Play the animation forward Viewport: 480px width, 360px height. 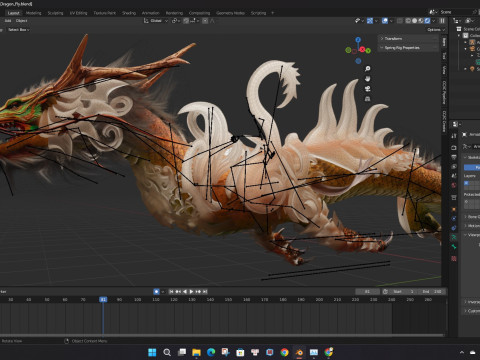(191, 292)
